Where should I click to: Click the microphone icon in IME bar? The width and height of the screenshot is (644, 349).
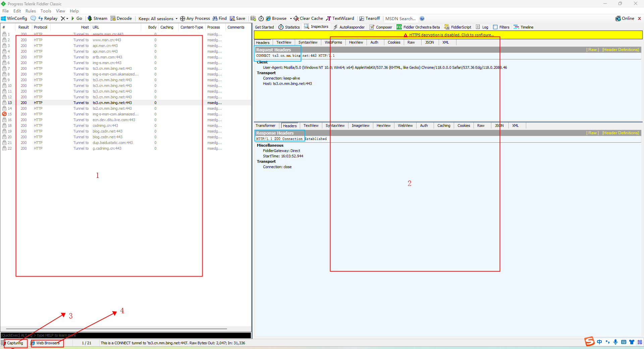[615, 342]
